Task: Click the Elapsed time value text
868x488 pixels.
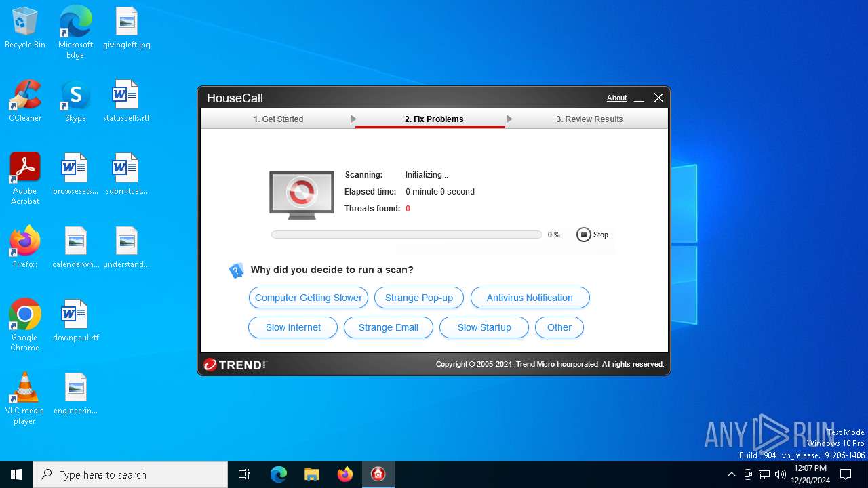Action: click(440, 192)
